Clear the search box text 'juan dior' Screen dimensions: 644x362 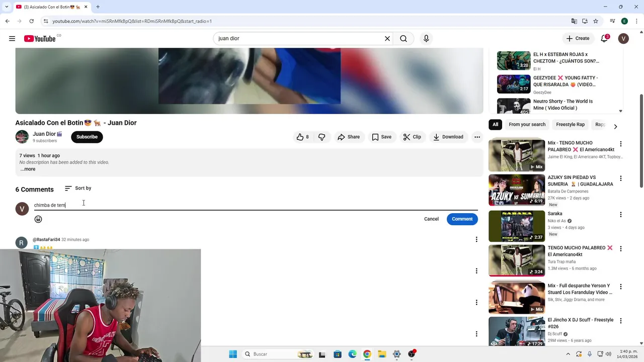(x=387, y=39)
